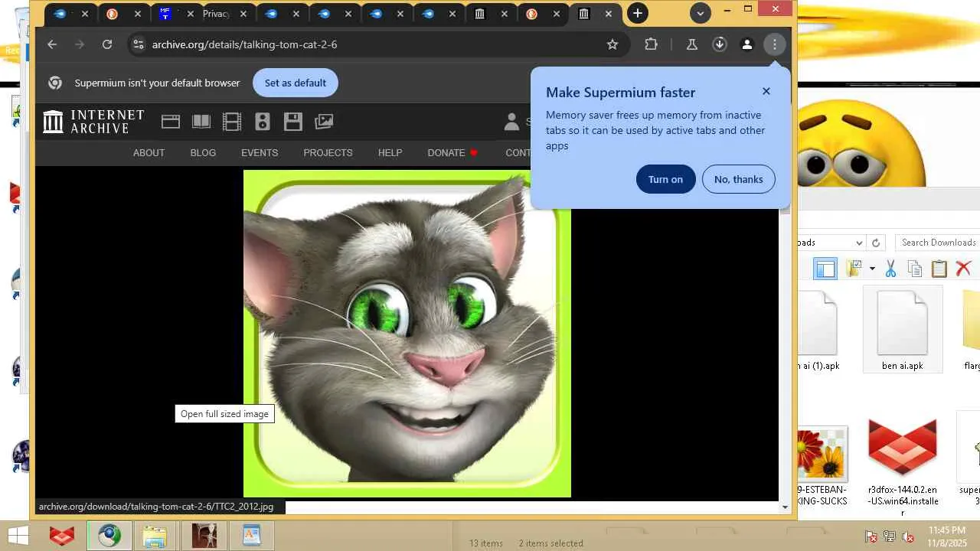This screenshot has width=980, height=551.
Task: Close the active archive.org tab
Action: [609, 14]
